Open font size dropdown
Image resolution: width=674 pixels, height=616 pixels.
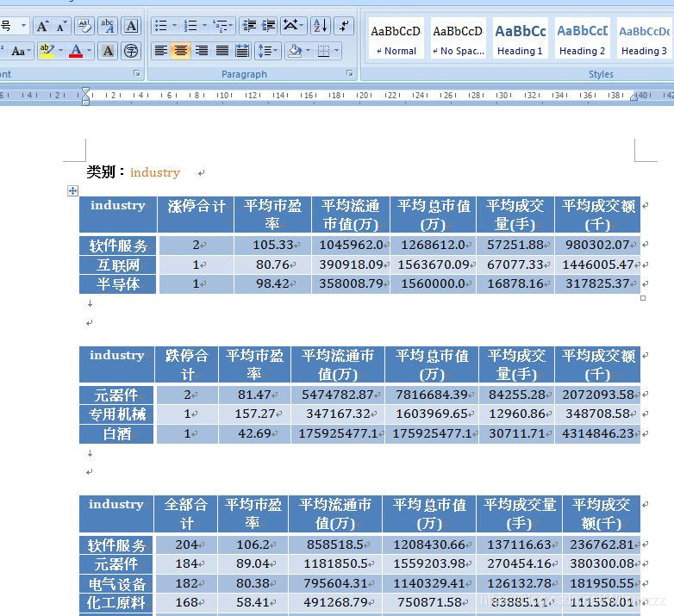(23, 26)
